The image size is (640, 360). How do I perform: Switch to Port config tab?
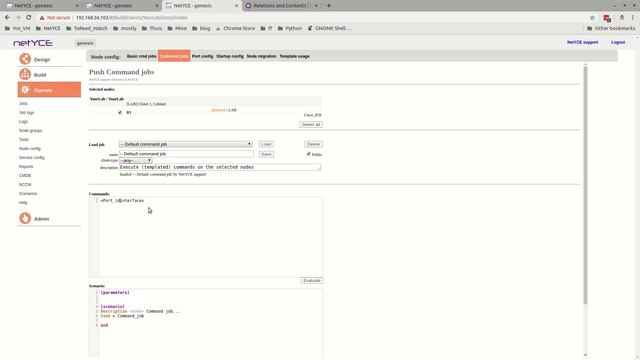coord(202,56)
